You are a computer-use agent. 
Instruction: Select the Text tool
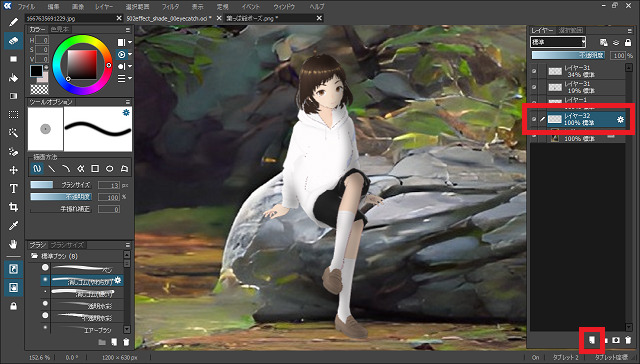click(13, 189)
